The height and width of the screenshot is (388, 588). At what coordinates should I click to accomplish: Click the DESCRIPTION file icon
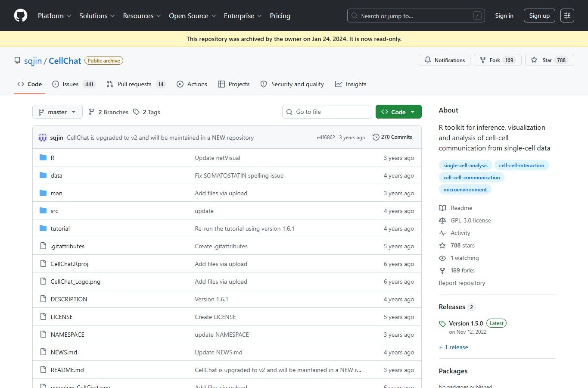[x=43, y=299]
